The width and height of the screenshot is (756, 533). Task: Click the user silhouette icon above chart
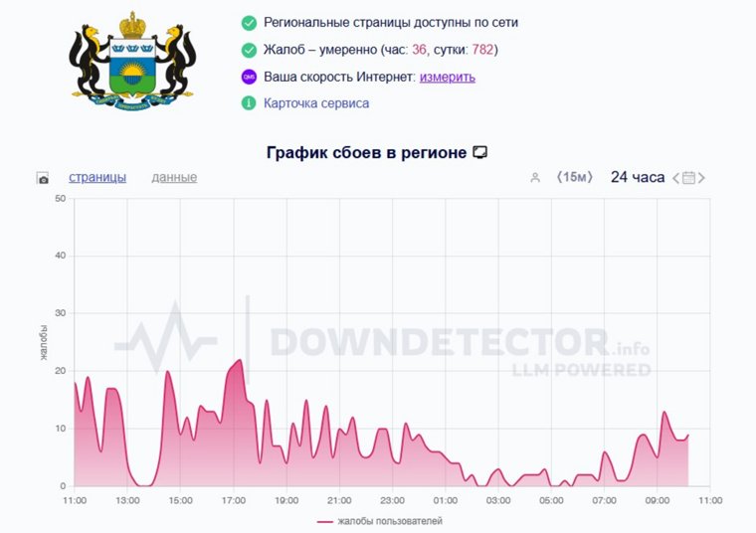[535, 178]
